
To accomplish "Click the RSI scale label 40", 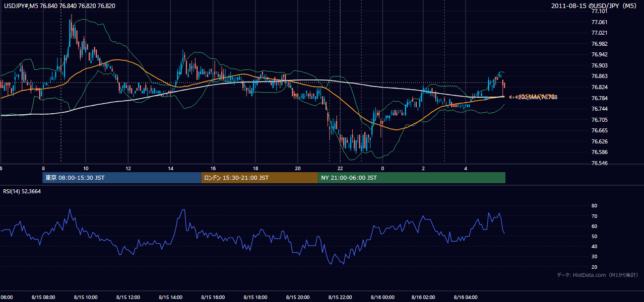I will tap(594, 246).
